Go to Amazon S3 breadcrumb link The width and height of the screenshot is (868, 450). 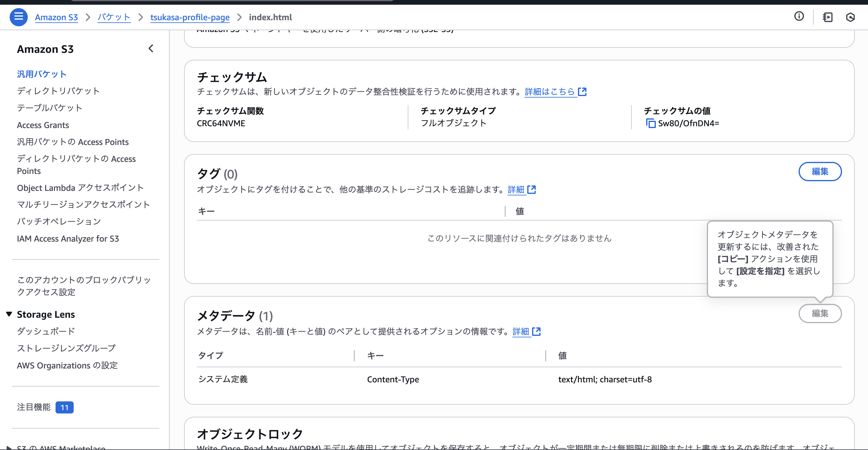[x=56, y=17]
